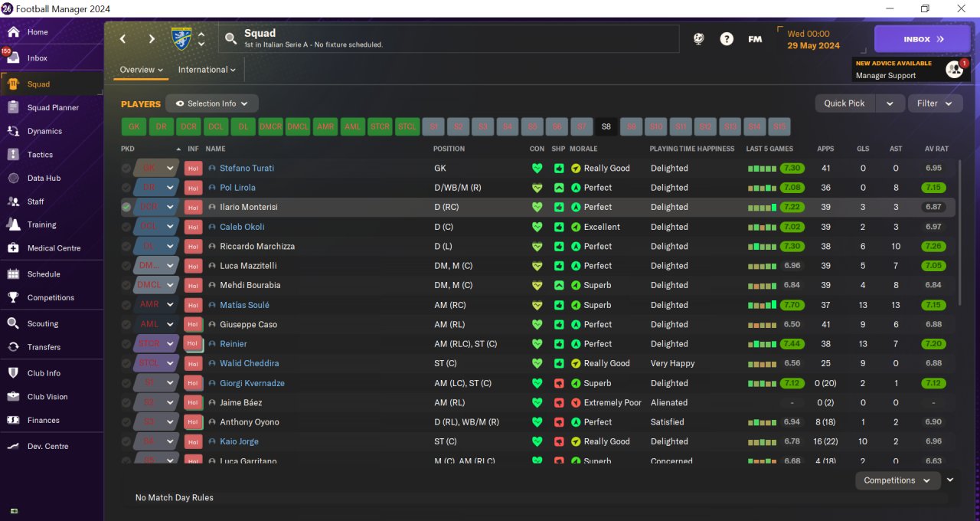Toggle pick status for Luca Mazzitelli

(x=126, y=266)
